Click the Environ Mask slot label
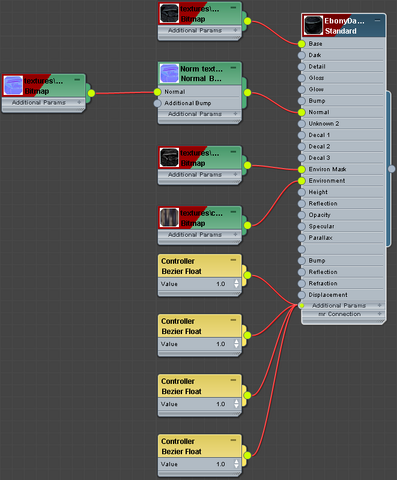Screen dimensions: 397x480 pos(327,169)
